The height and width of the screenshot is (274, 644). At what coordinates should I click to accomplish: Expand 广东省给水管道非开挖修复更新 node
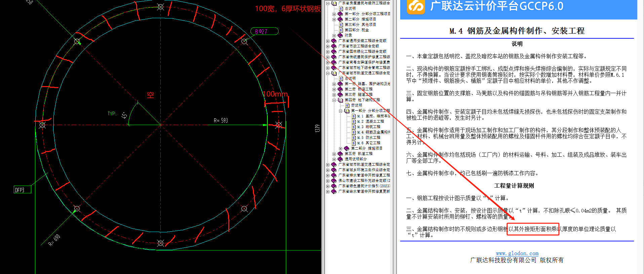328,191
